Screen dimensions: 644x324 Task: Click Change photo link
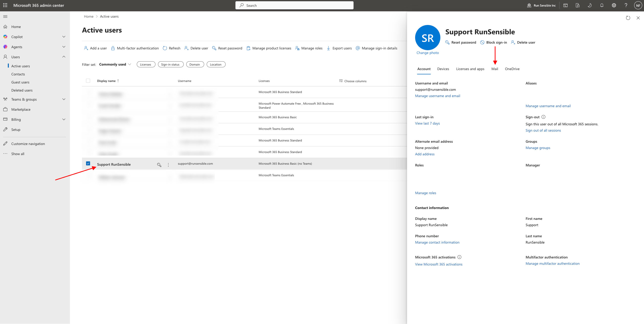pyautogui.click(x=427, y=53)
